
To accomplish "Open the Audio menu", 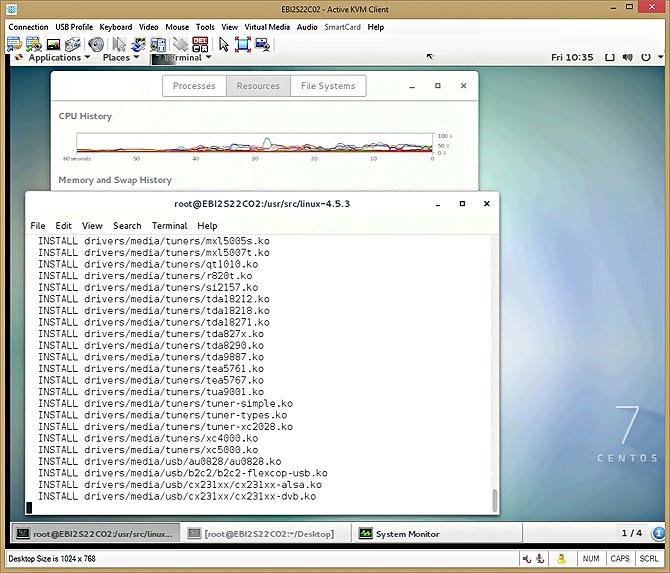I will tap(307, 27).
